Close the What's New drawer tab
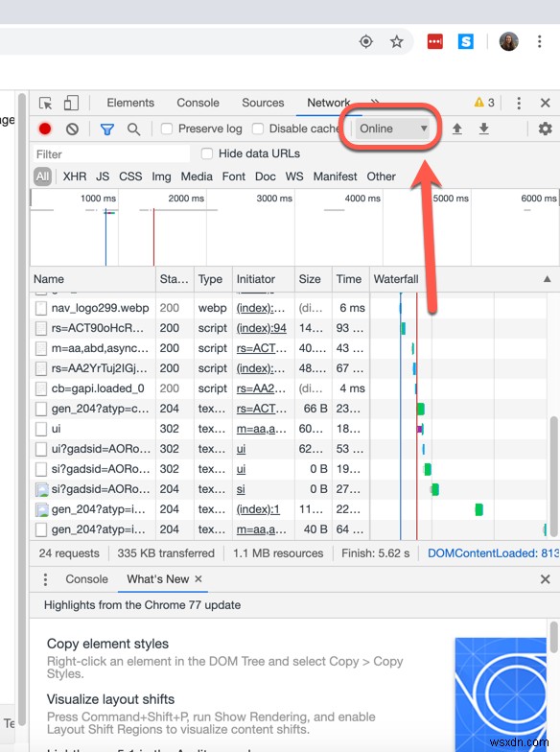Screen dimensions: 560x752 click(198, 579)
